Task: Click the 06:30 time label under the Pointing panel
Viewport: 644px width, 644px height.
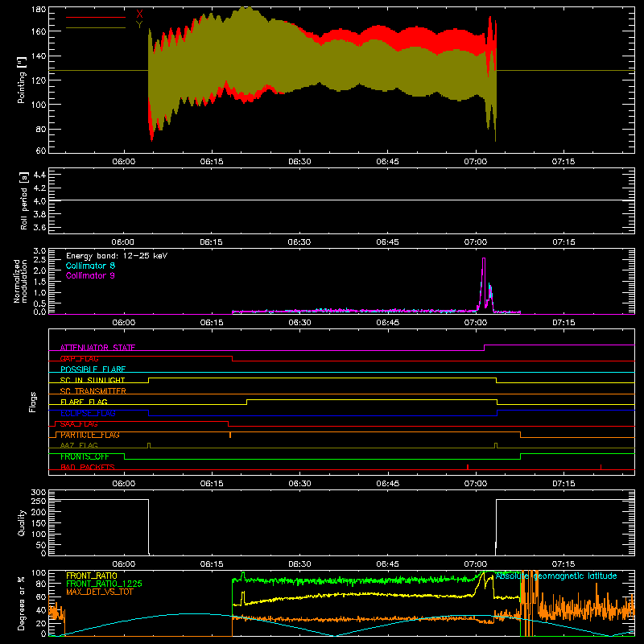Action: pyautogui.click(x=299, y=162)
